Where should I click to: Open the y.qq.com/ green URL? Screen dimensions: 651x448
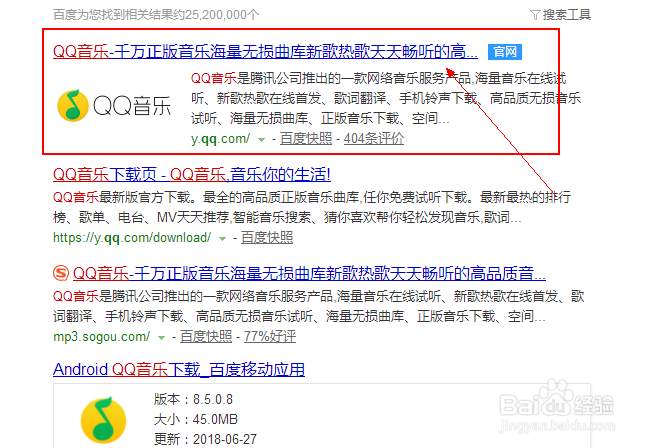[x=220, y=139]
